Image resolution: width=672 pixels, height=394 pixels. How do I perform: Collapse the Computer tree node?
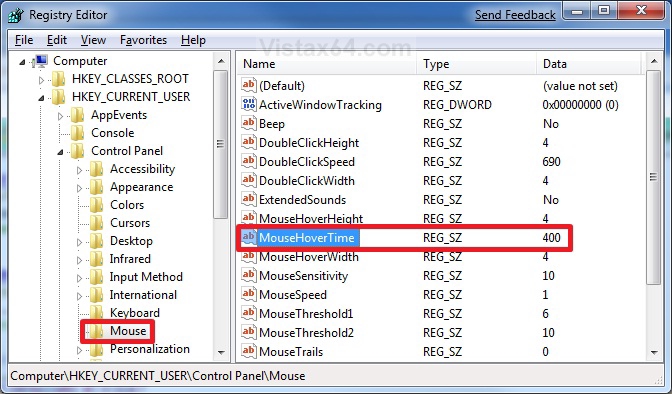[x=22, y=62]
